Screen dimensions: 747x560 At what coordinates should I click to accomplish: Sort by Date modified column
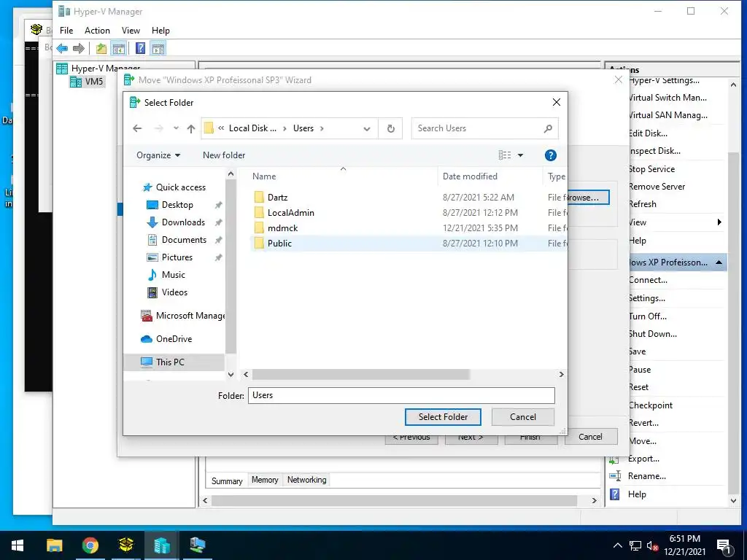(470, 176)
